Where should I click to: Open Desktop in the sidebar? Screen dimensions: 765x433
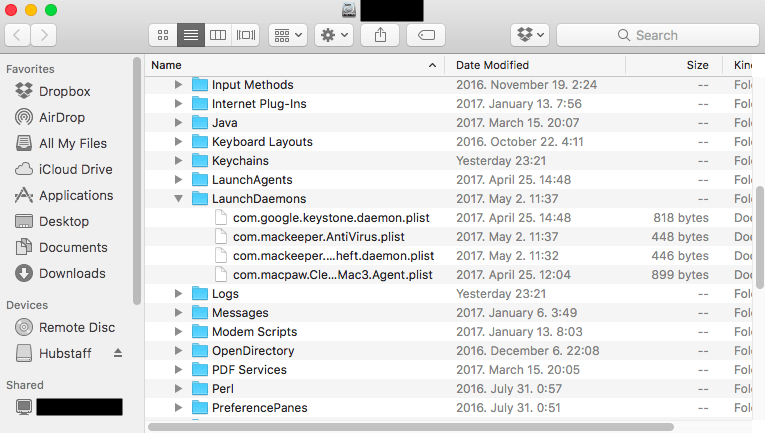pyautogui.click(x=52, y=221)
